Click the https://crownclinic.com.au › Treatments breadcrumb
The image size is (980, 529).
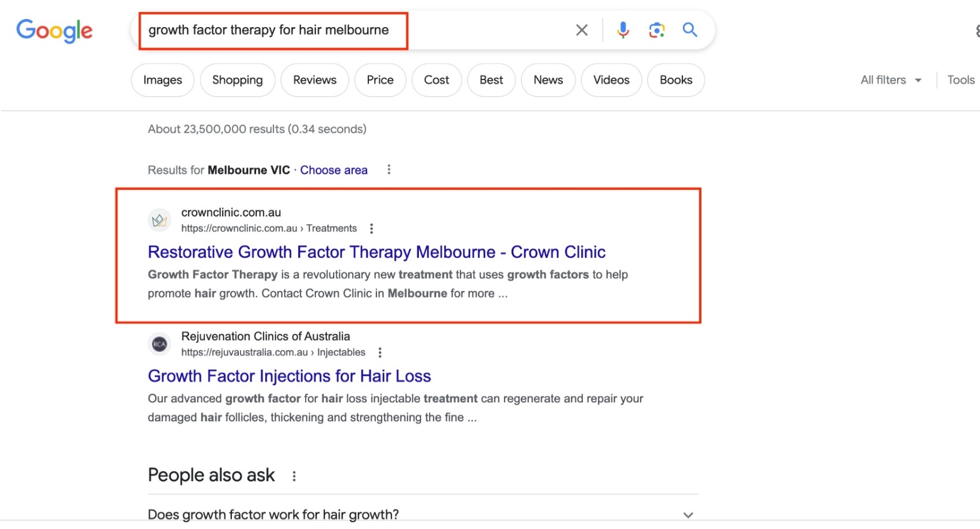269,229
